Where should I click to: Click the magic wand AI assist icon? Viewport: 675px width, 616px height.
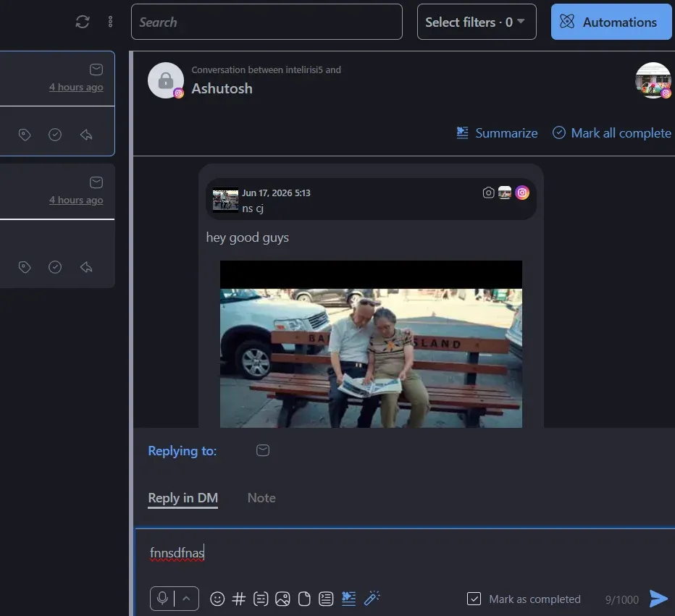coord(372,599)
